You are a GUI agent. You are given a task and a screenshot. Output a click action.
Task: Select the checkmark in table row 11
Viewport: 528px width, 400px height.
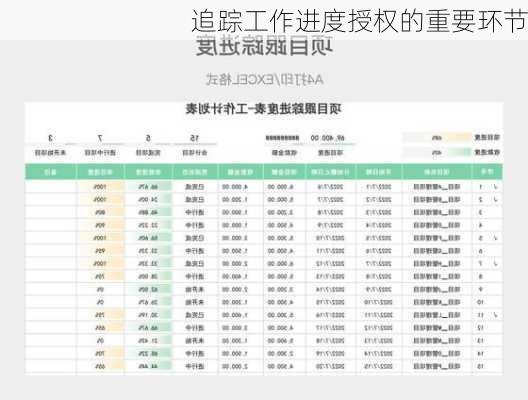click(x=495, y=315)
